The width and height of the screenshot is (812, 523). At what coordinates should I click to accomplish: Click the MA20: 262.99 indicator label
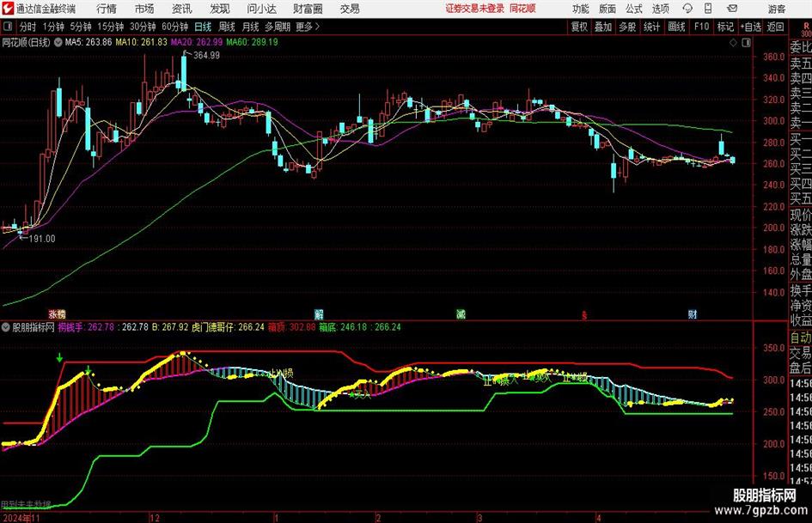pyautogui.click(x=197, y=42)
